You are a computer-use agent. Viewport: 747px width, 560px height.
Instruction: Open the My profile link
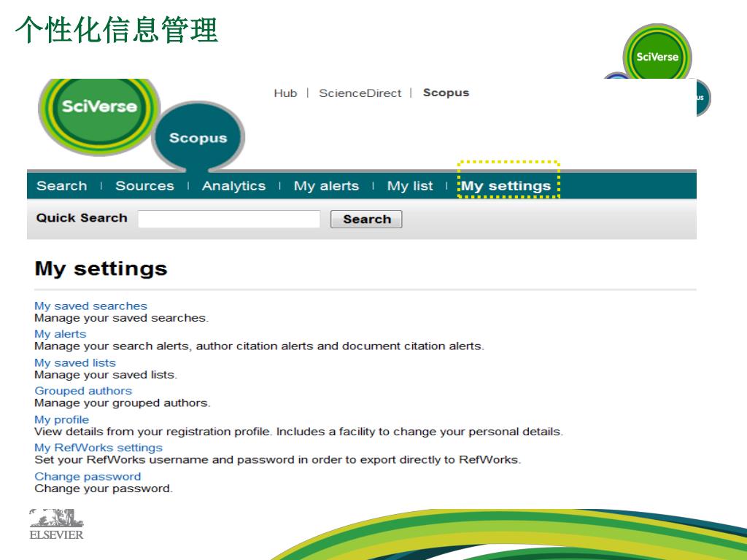61,419
